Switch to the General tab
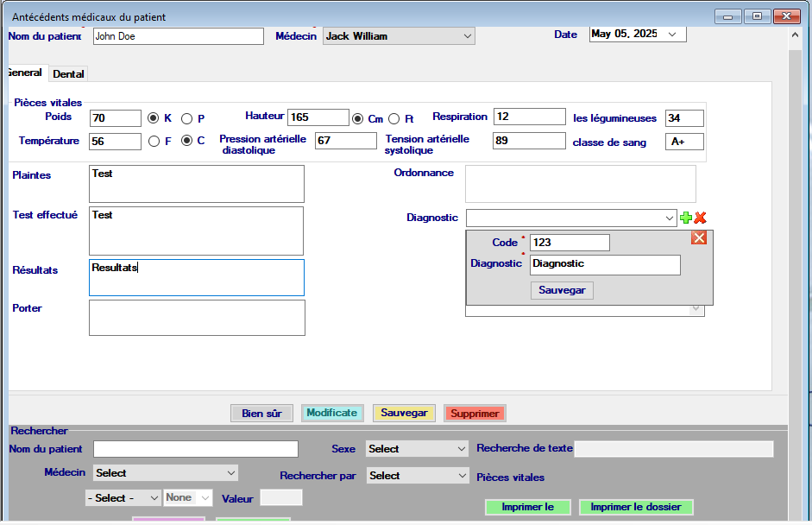This screenshot has width=812, height=525. point(24,73)
